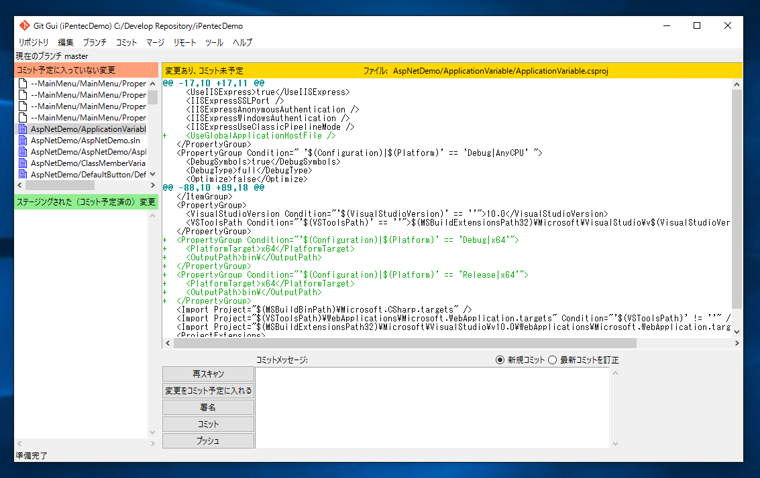Viewport: 760px width, 478px height.
Task: Open the マージ menu
Action: [x=155, y=43]
